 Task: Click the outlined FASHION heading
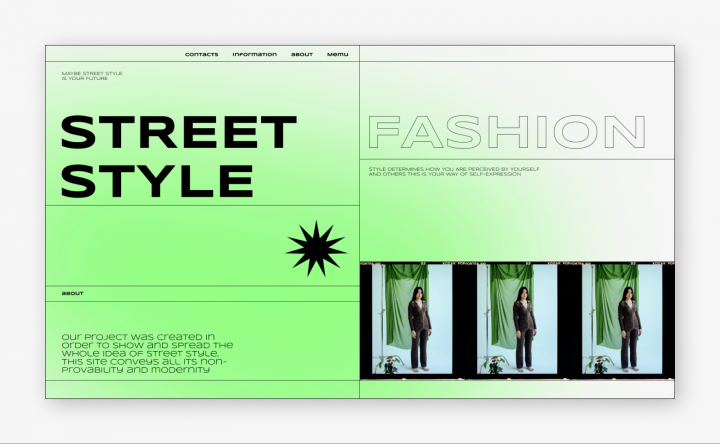pyautogui.click(x=507, y=132)
